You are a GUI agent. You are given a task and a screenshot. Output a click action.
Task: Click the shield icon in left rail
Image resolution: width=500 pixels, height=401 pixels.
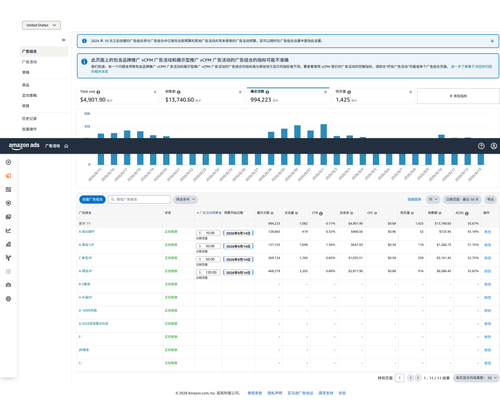click(x=9, y=203)
